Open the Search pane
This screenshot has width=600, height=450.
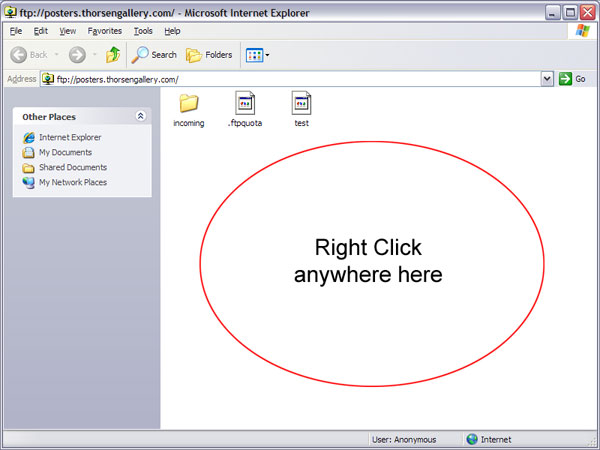point(154,55)
